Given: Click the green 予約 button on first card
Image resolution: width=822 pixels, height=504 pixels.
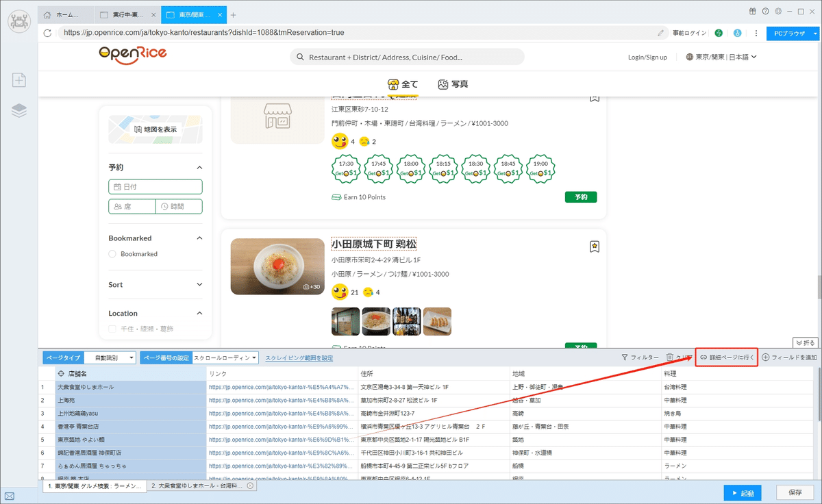Looking at the screenshot, I should 581,197.
